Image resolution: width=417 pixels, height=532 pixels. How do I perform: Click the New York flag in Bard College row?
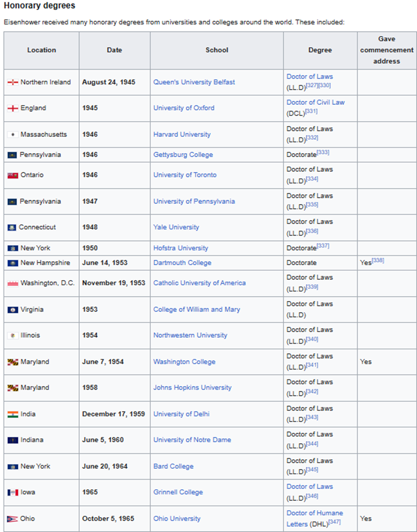[13, 466]
